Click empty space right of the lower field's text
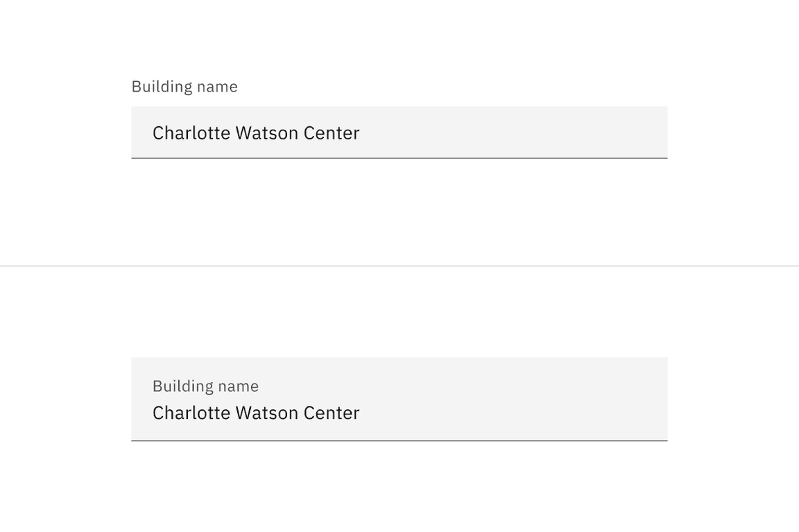Screen dimensions: 799x532 click(x=513, y=413)
